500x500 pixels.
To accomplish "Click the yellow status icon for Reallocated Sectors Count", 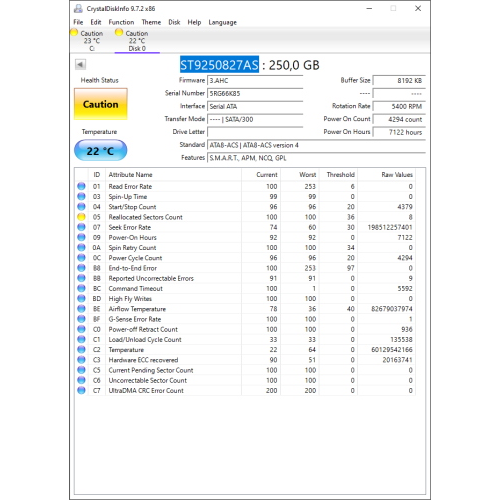I will point(81,217).
